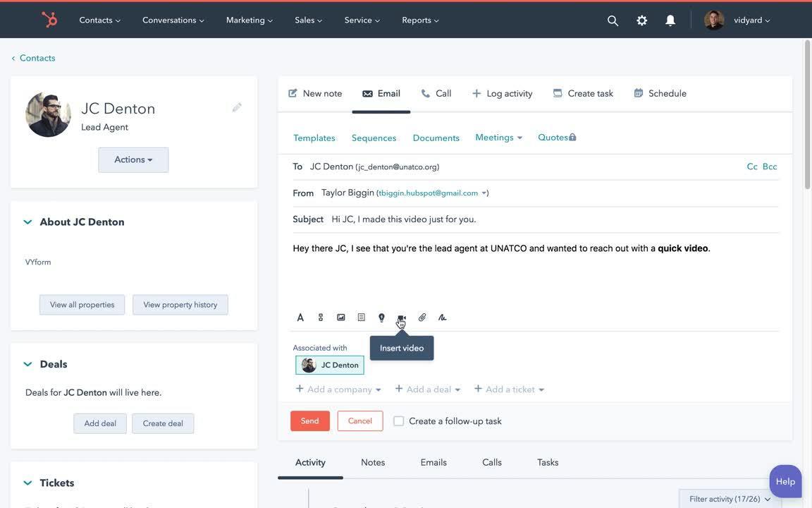Image resolution: width=812 pixels, height=508 pixels.
Task: Click the Insert video camera icon
Action: [x=401, y=317]
